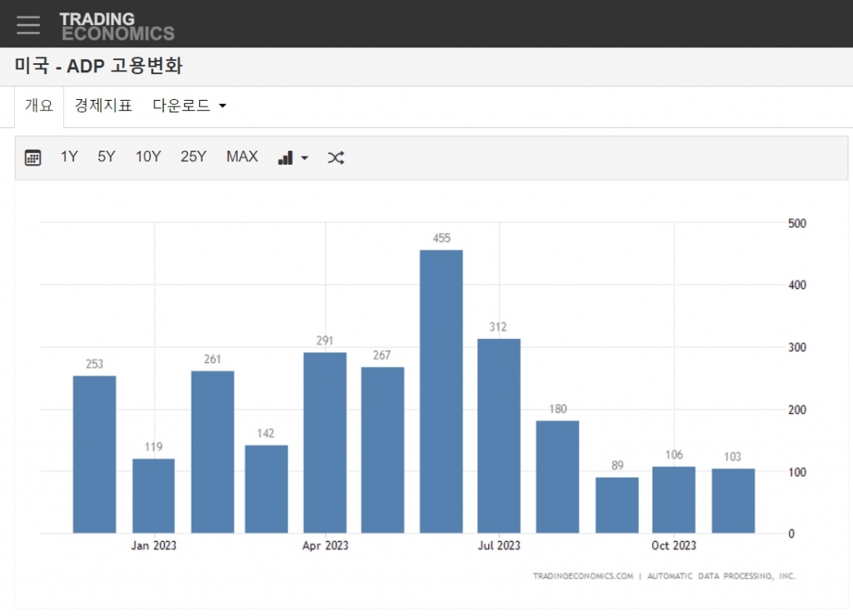853x616 pixels.
Task: Click the bar labeled 89
Action: coord(616,505)
